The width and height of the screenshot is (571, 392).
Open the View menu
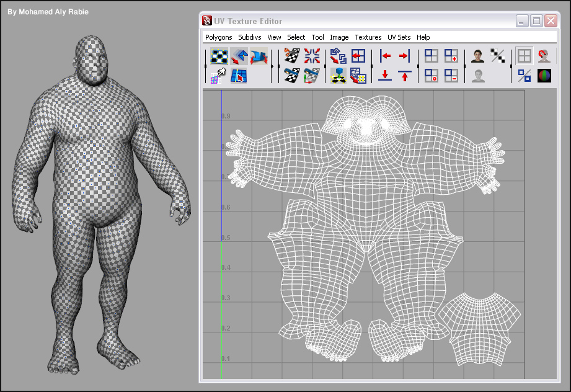[x=274, y=37]
